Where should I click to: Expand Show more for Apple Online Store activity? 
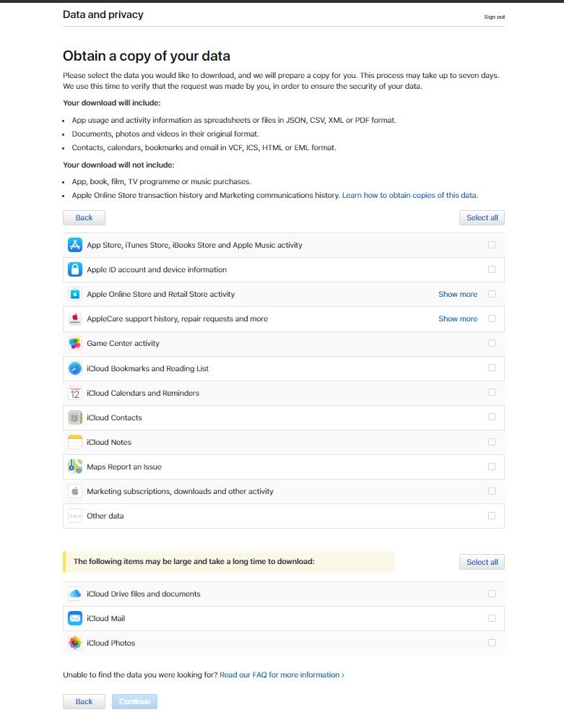coord(458,294)
